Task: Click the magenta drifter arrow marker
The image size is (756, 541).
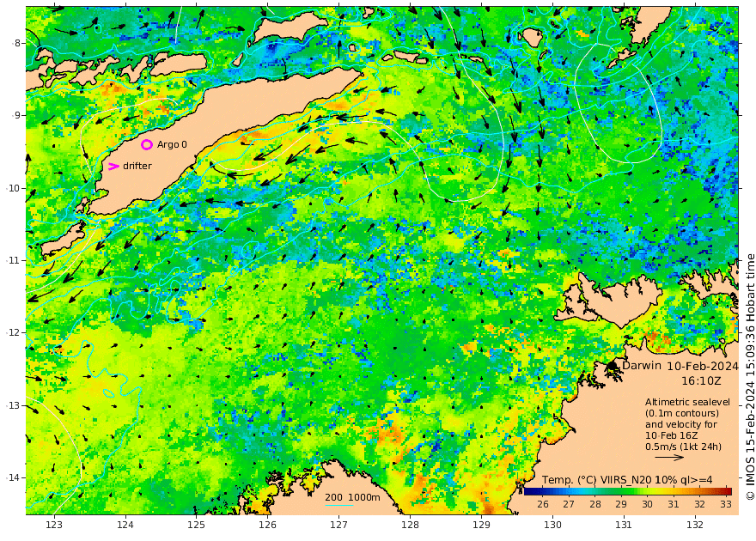Action: click(x=113, y=167)
